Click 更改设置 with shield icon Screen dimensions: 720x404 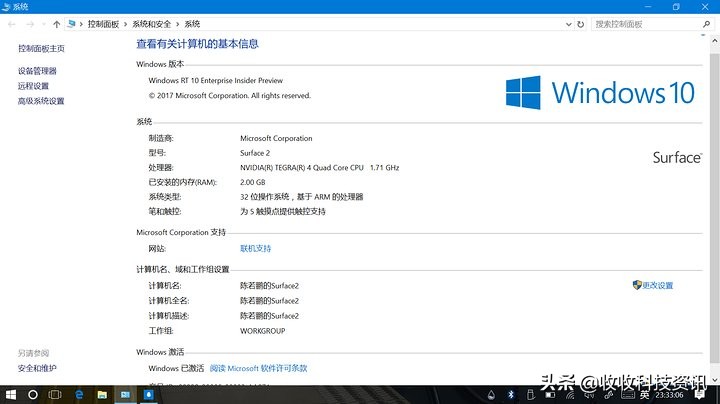click(653, 285)
